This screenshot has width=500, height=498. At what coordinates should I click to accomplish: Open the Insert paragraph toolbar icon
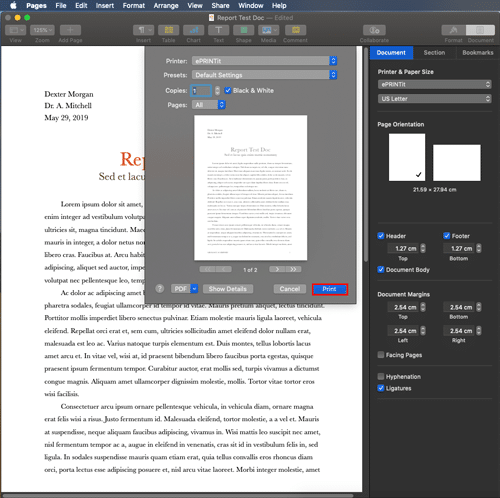(x=143, y=30)
